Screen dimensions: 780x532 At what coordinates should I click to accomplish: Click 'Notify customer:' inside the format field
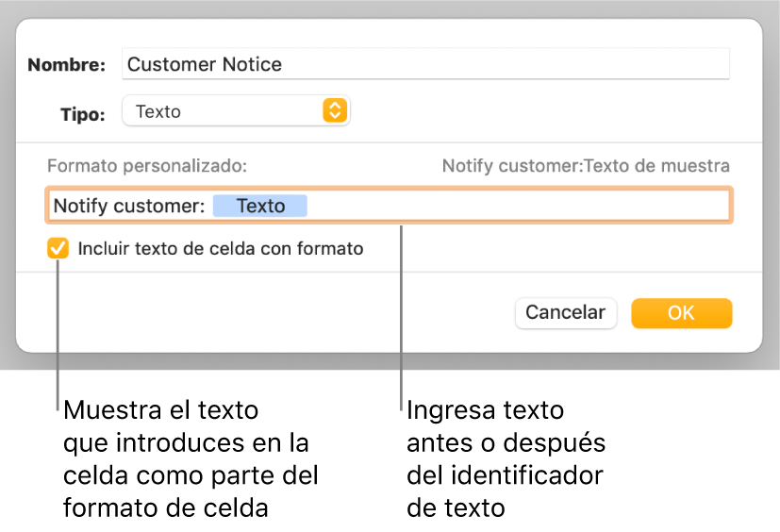point(129,206)
